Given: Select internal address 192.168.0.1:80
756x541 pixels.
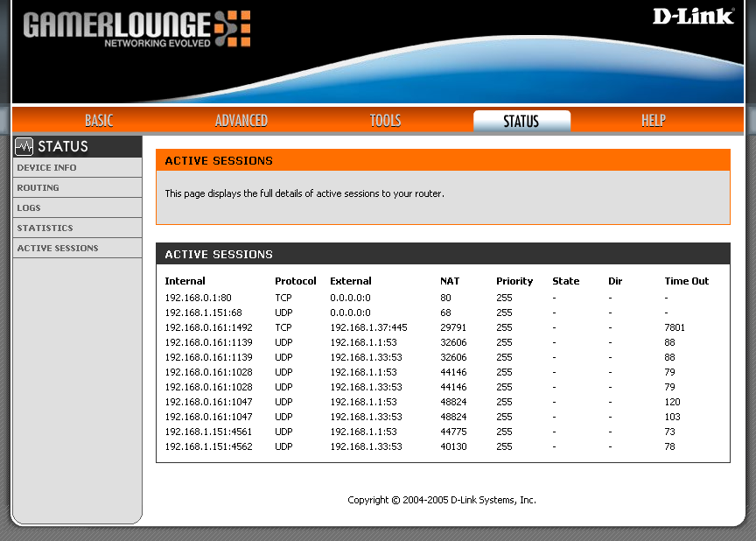Looking at the screenshot, I should pyautogui.click(x=198, y=298).
